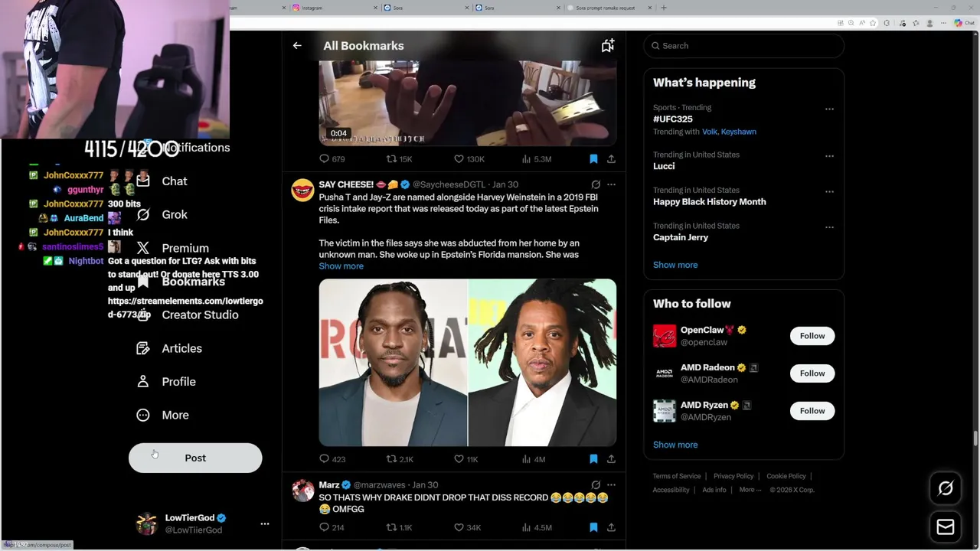
Task: Open the more options menu on SAY CHEESE post
Action: (x=611, y=184)
